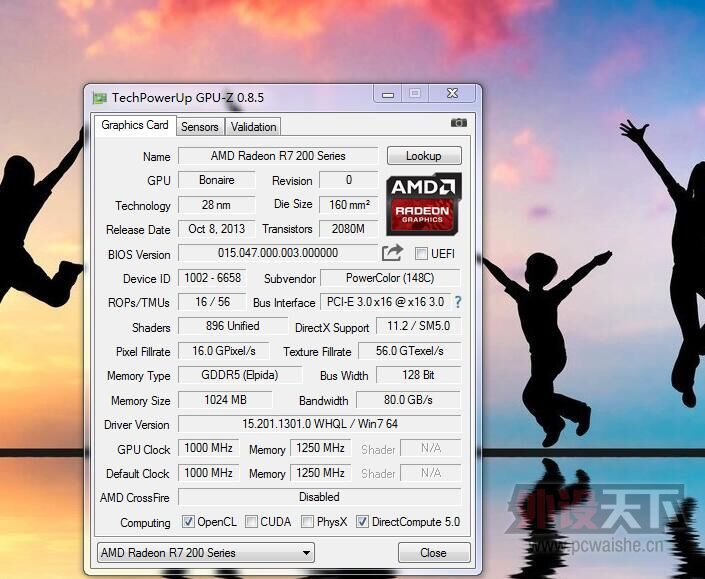Image resolution: width=705 pixels, height=579 pixels.
Task: Open the AMD Radeon R7 200 Series GPU dropdown
Action: point(206,552)
